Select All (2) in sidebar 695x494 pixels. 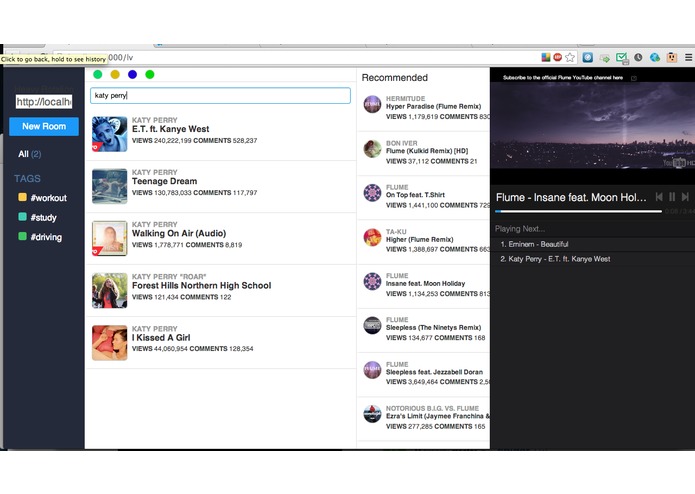[x=30, y=154]
